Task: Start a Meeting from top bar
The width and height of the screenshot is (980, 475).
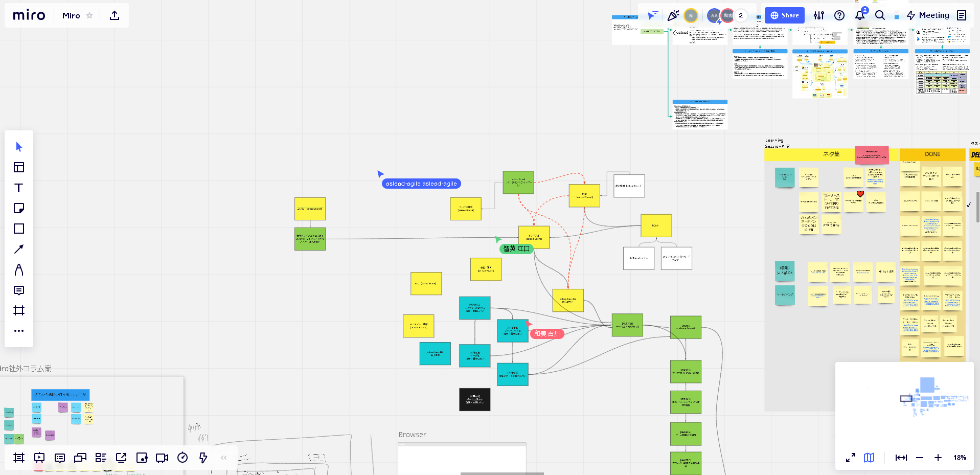Action: (x=928, y=15)
